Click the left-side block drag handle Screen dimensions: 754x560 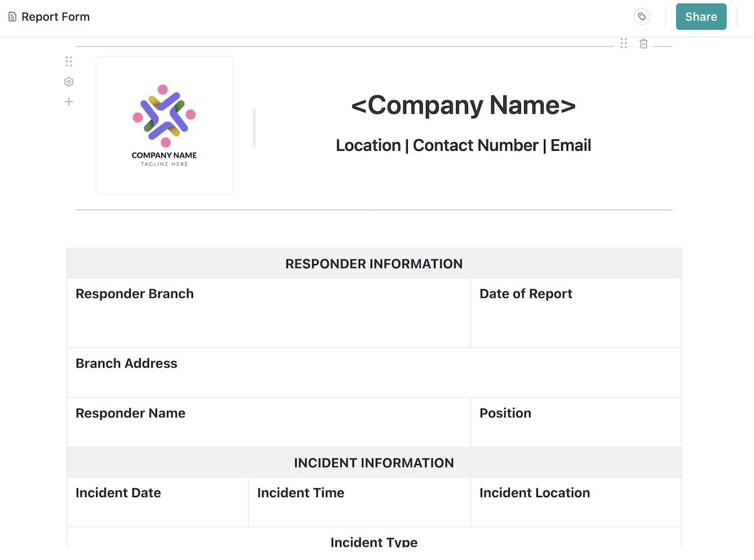[x=69, y=62]
